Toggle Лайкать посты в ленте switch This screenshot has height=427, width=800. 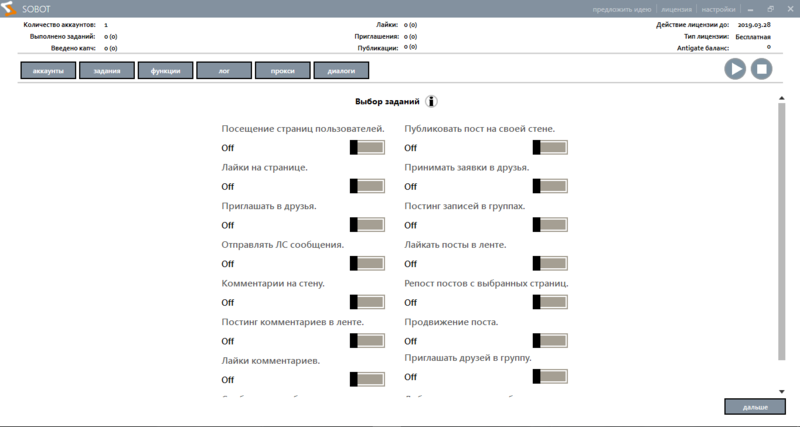550,264
